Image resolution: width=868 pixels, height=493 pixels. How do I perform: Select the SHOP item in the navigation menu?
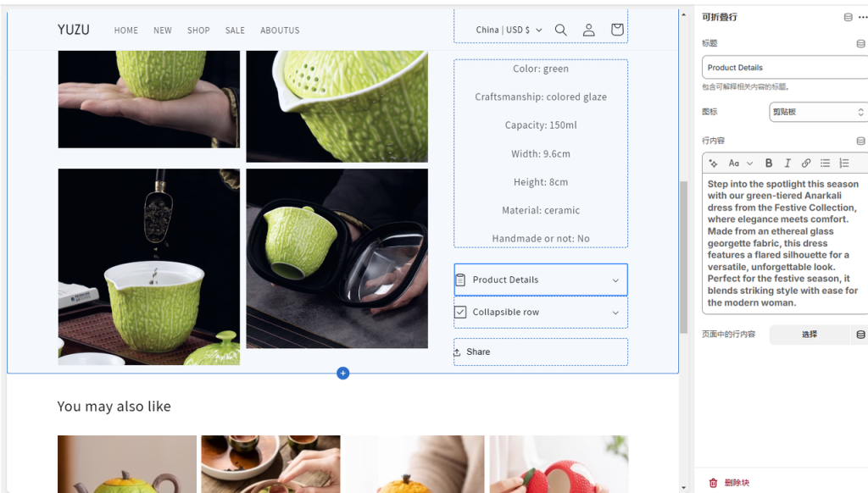click(x=198, y=30)
